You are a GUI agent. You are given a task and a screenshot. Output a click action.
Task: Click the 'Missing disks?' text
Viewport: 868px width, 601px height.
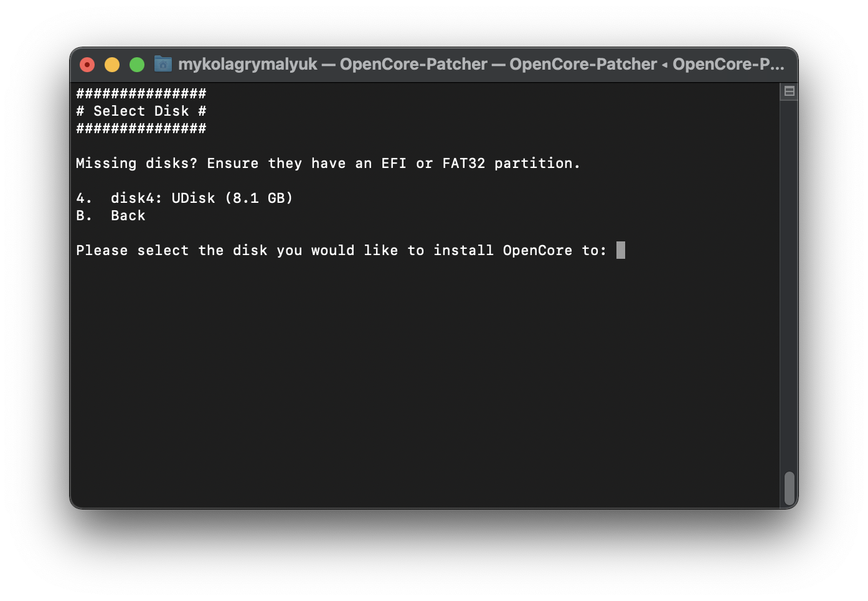pyautogui.click(x=136, y=164)
